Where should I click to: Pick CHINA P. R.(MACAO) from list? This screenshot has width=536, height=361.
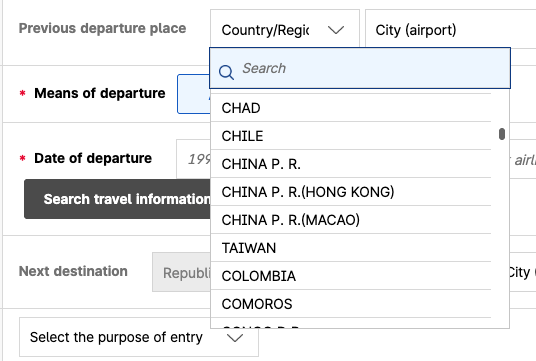(x=351, y=220)
